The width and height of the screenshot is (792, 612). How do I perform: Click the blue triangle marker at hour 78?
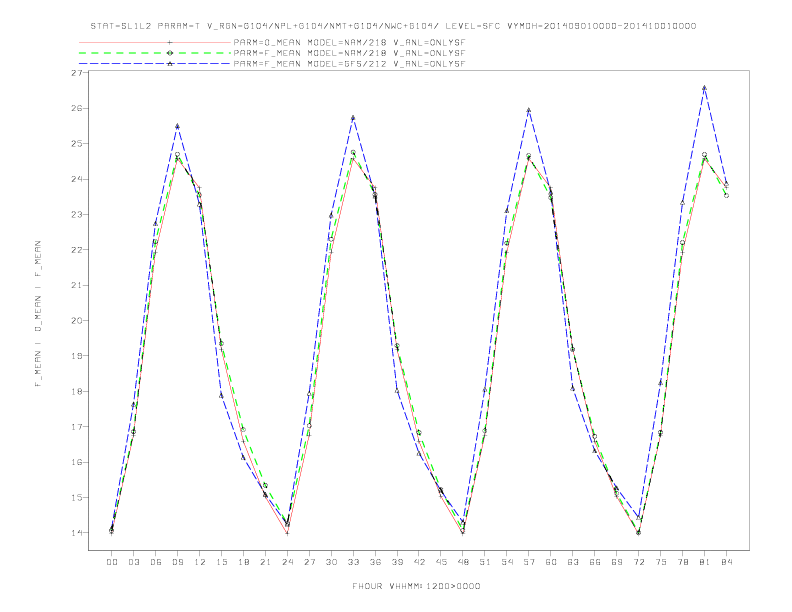pyautogui.click(x=682, y=202)
